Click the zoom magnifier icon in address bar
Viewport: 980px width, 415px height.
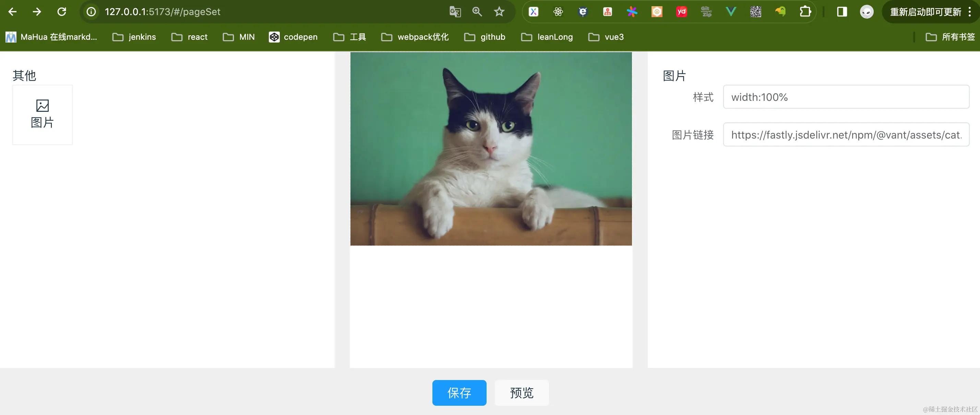[477, 12]
